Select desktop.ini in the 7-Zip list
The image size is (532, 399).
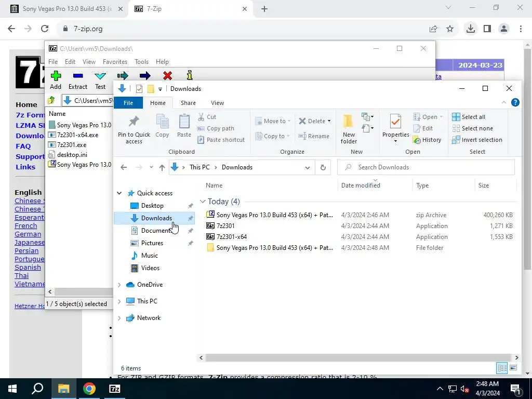pos(72,155)
